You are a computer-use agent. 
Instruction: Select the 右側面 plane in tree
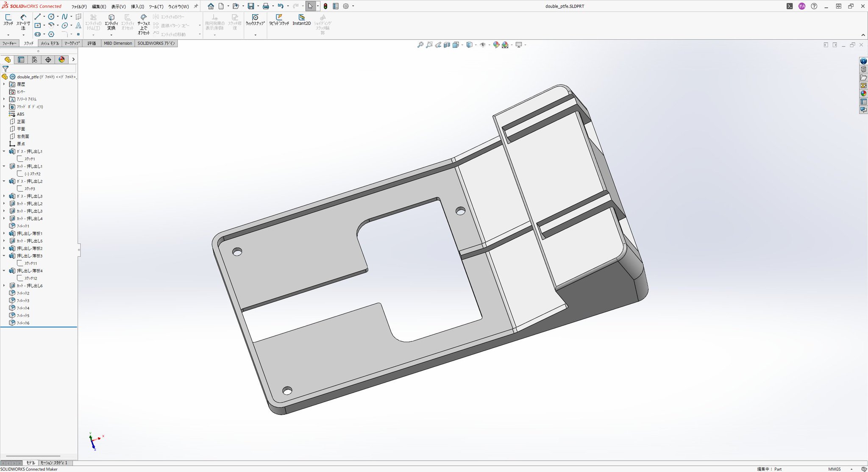coord(23,136)
